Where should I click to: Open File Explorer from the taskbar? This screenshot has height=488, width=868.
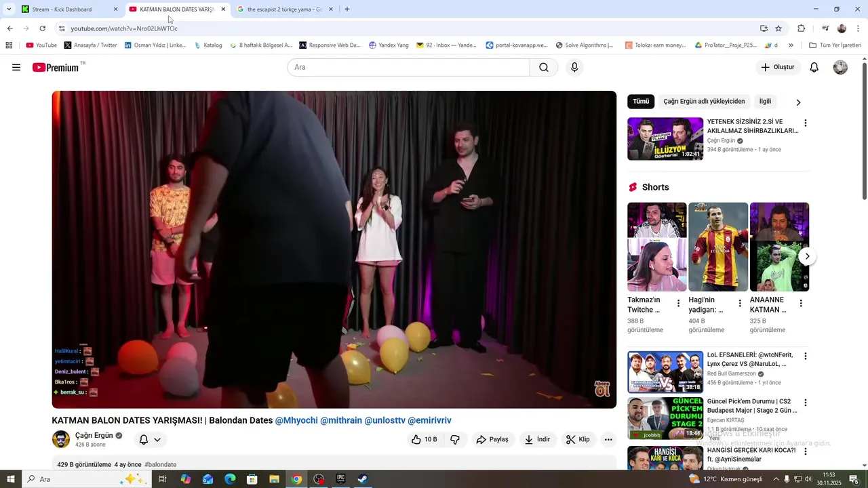274,479
